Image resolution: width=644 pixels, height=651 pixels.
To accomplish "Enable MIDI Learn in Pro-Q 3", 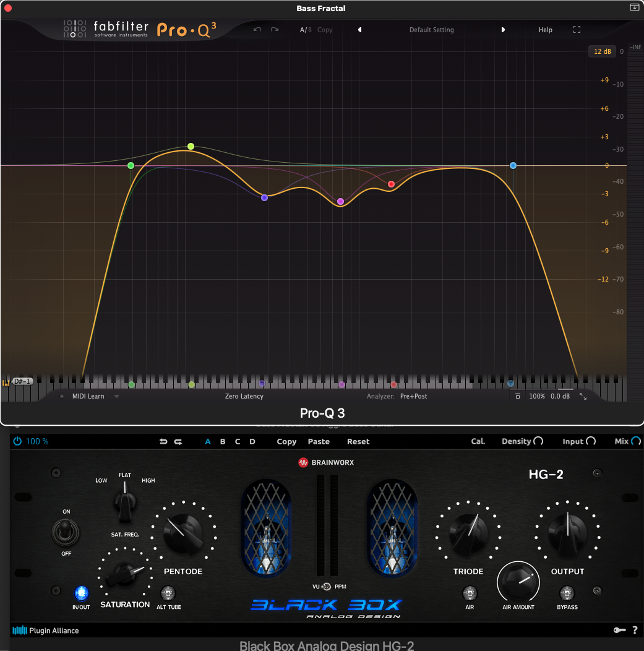I will click(88, 396).
